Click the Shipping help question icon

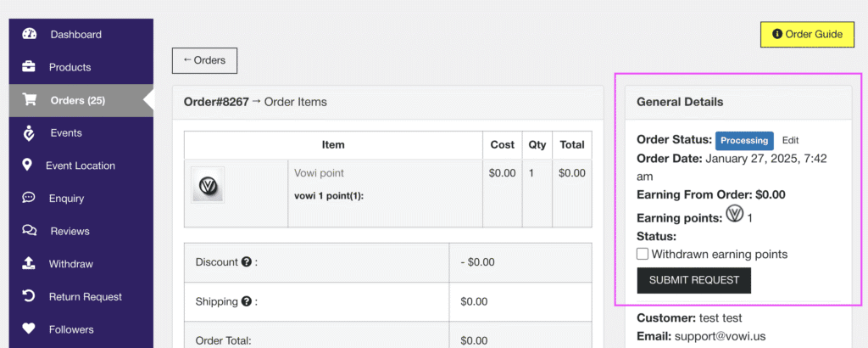(247, 301)
